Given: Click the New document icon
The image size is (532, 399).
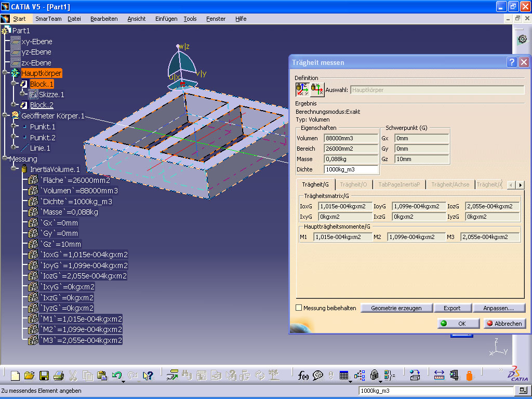Looking at the screenshot, I should point(15,375).
